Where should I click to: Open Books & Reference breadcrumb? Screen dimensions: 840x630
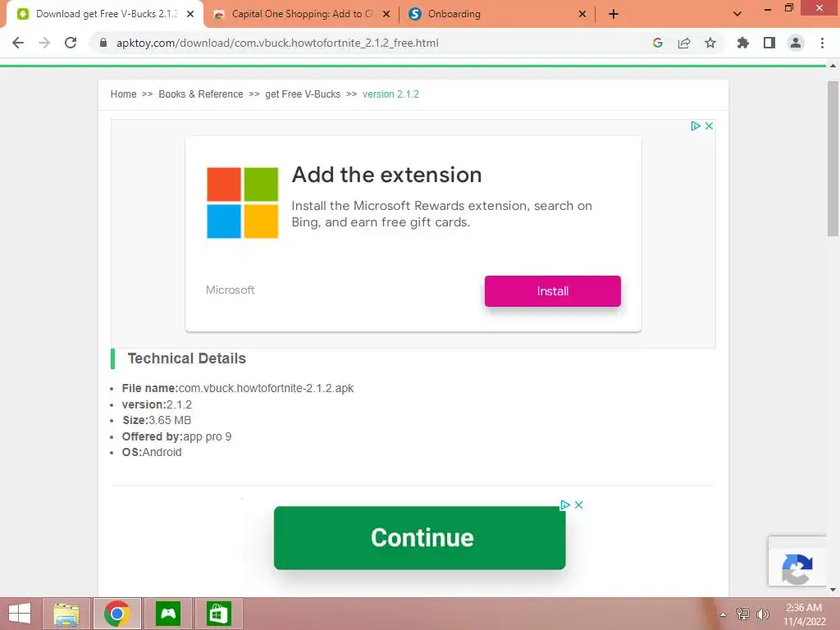[201, 94]
